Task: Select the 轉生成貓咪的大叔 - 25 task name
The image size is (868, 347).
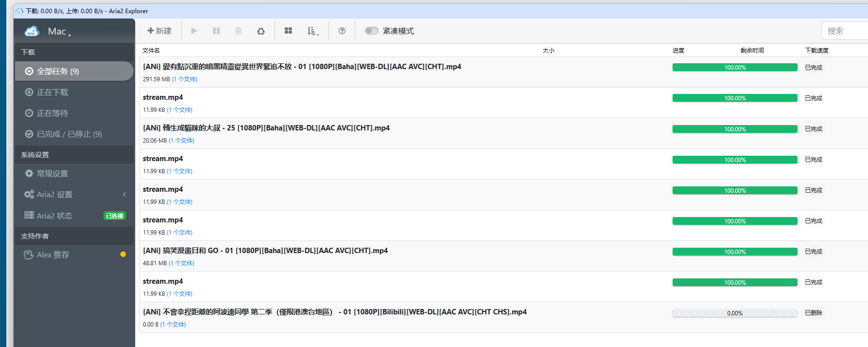Action: 266,128
